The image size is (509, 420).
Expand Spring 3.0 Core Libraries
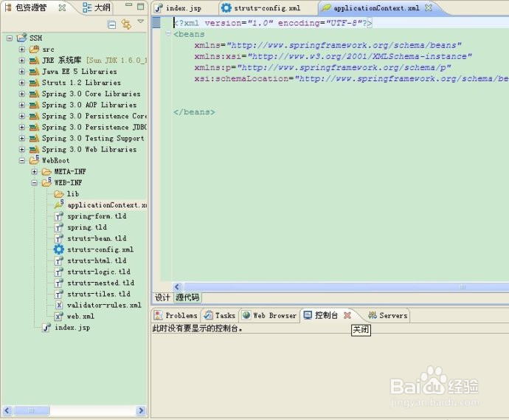point(21,94)
